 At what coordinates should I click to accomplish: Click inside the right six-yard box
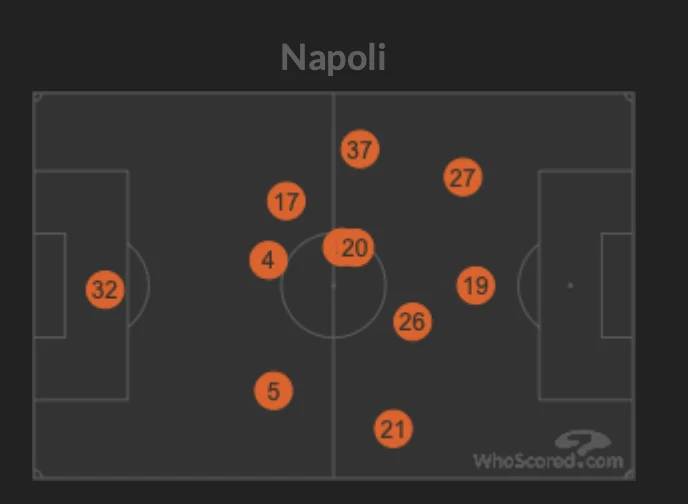point(616,285)
